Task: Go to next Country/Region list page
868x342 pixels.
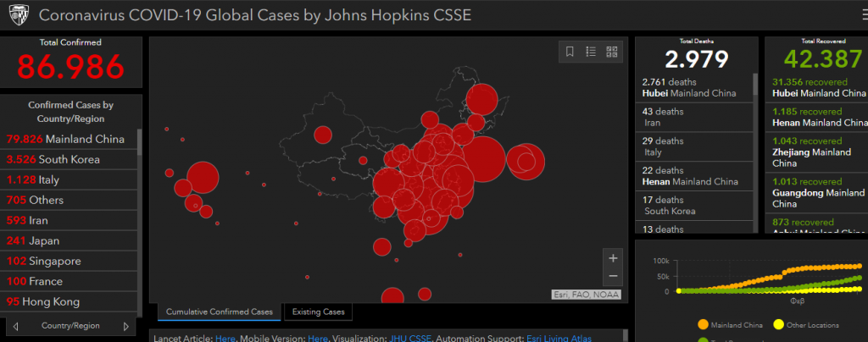Action: click(x=126, y=326)
